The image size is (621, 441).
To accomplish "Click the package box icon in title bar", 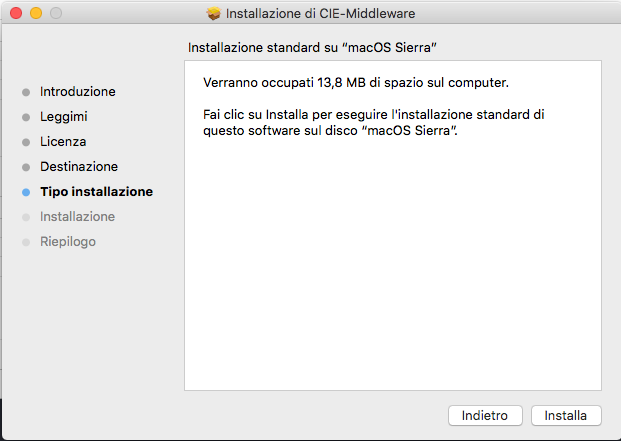I will [x=213, y=13].
